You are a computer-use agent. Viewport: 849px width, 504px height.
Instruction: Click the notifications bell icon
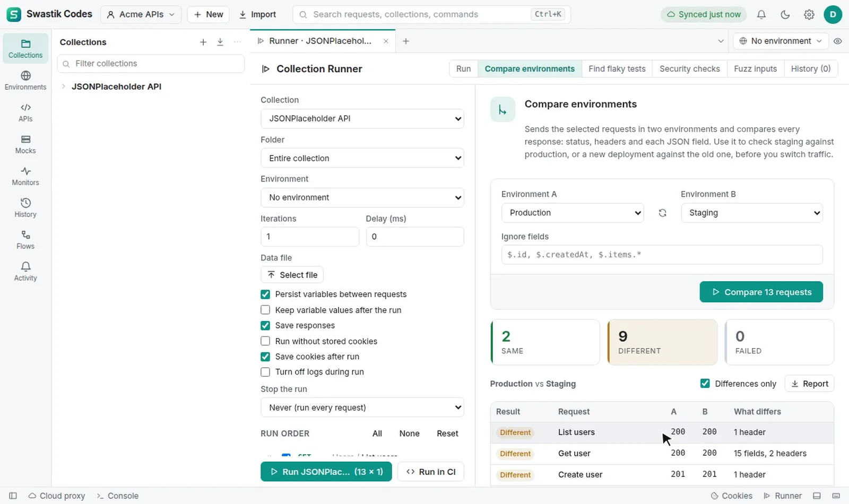coord(761,14)
